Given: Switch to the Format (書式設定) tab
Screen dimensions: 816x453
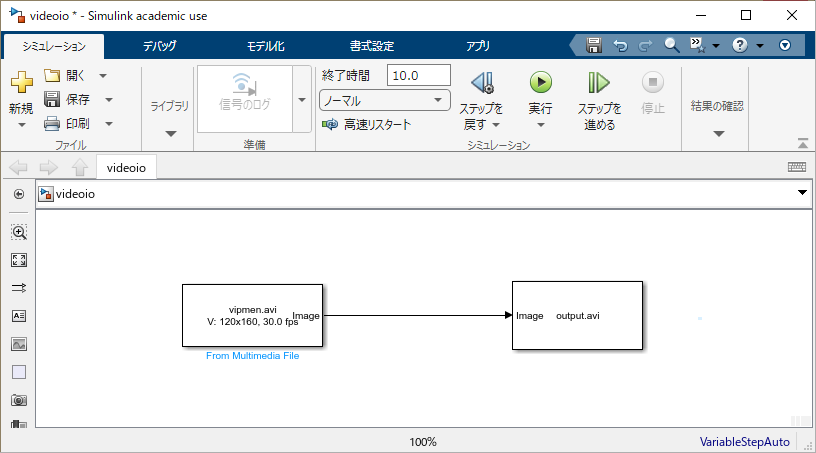Looking at the screenshot, I should (x=372, y=46).
